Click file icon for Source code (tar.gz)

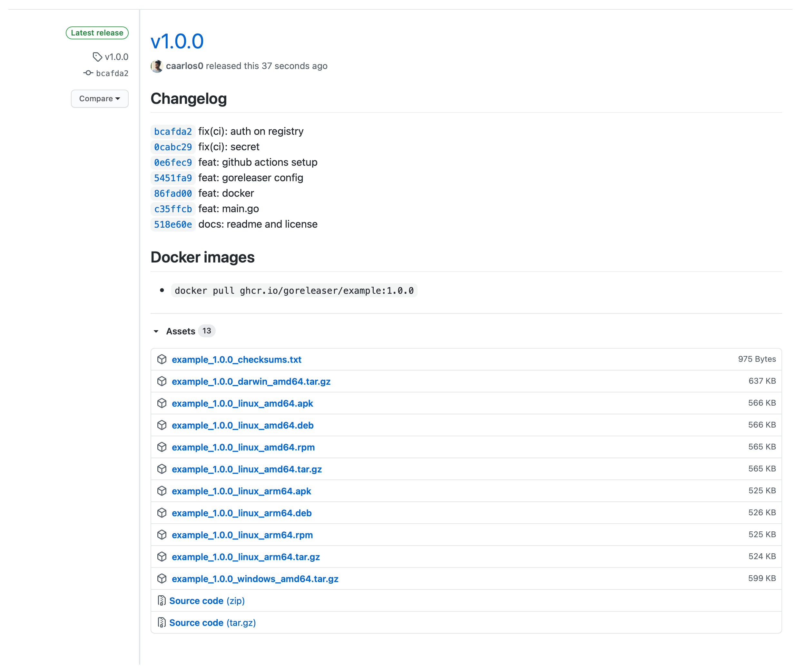162,622
